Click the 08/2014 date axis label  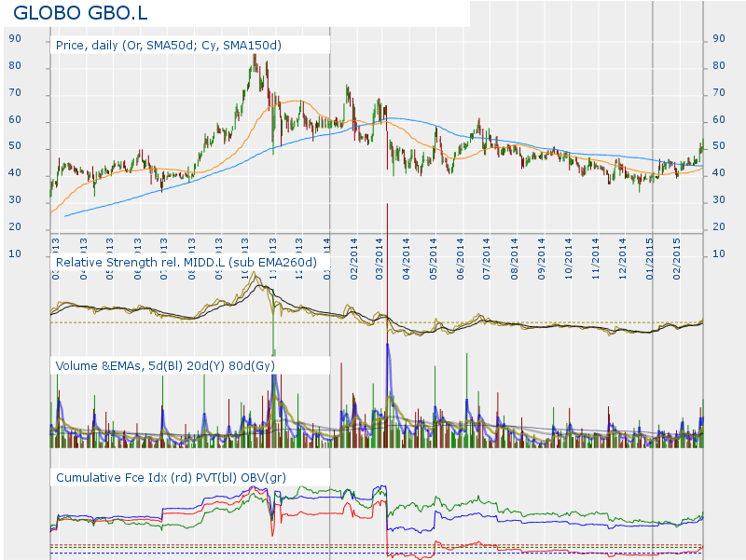tap(515, 259)
